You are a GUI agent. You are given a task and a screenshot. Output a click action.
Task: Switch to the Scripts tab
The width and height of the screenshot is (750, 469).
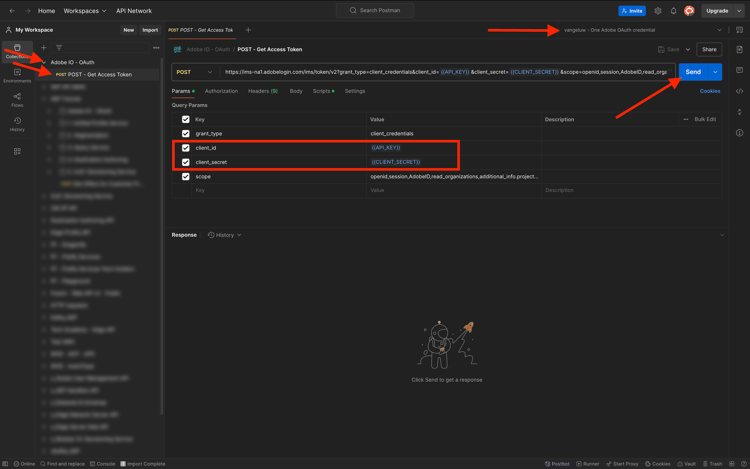tap(323, 91)
